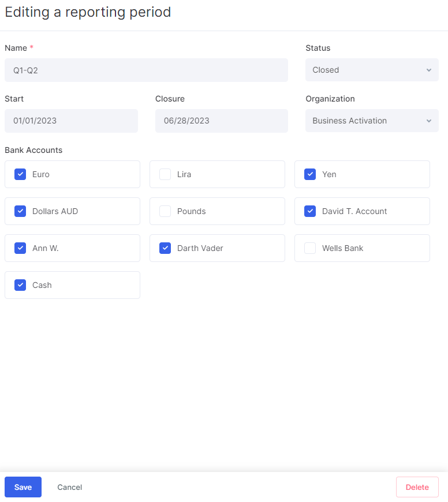Viewport: 448px width, 502px height.
Task: Uncheck the Euro bank account checkbox
Action: (20, 174)
